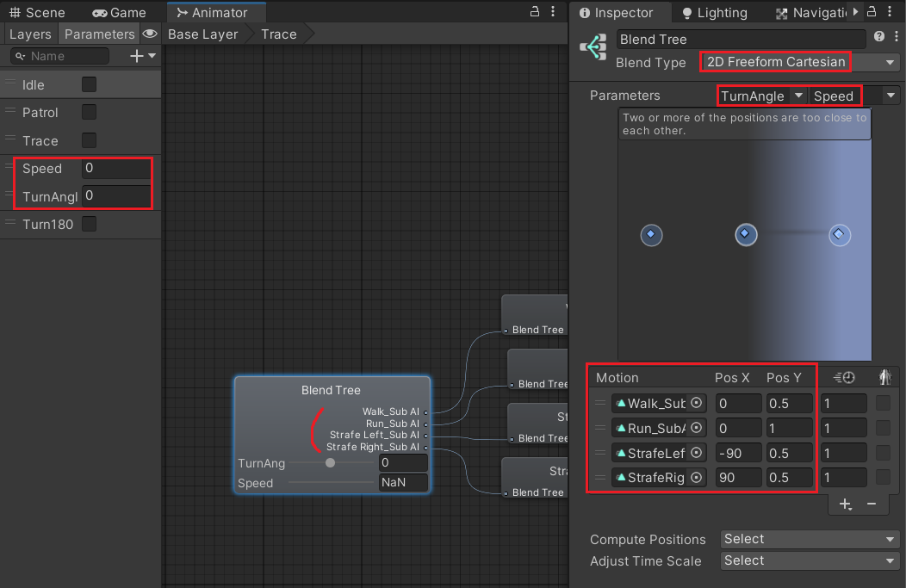Click the object picker for Run_Sub motion
Screen dimensions: 906x588
pos(696,428)
